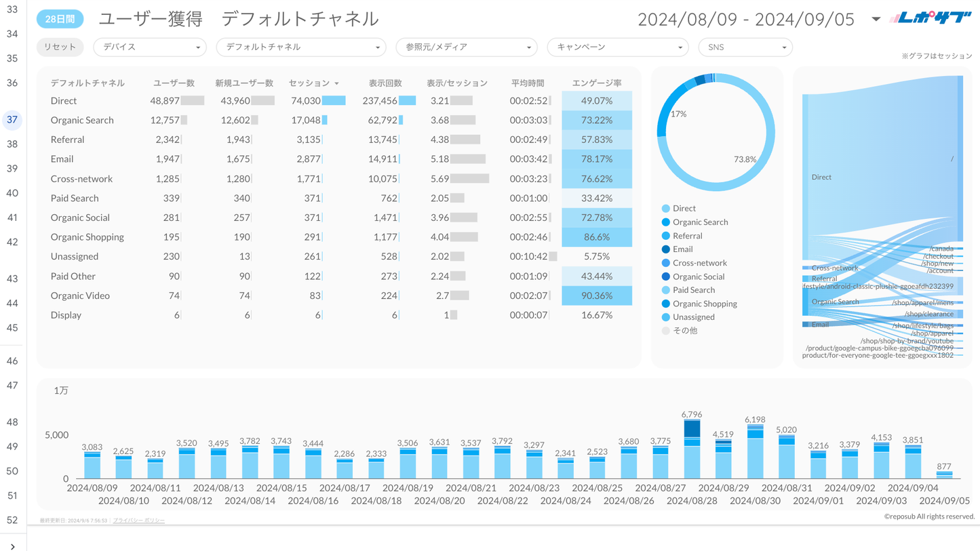980x551 pixels.
Task: Open the 参照元/メディア filter dropdown
Action: tap(467, 47)
